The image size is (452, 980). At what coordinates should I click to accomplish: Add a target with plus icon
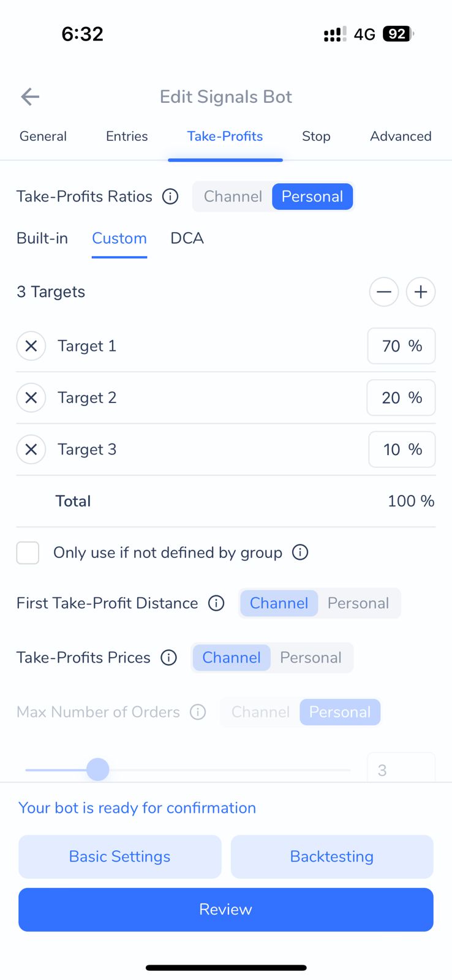coord(421,292)
